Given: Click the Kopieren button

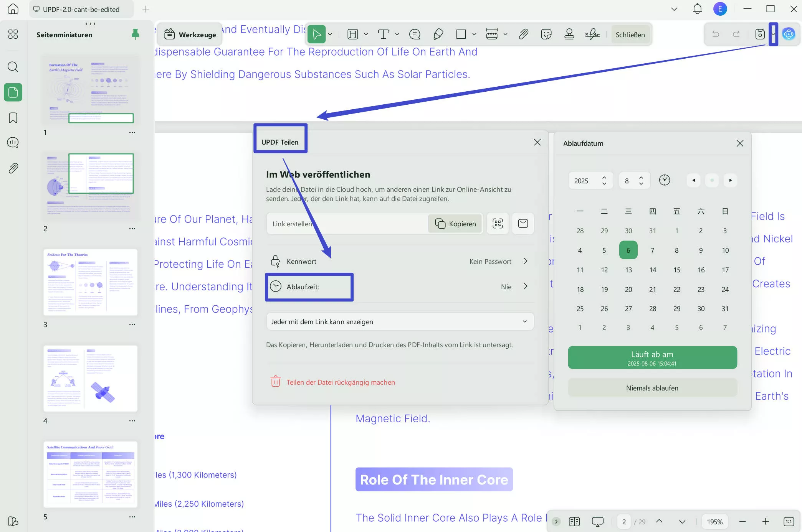Looking at the screenshot, I should coord(455,224).
